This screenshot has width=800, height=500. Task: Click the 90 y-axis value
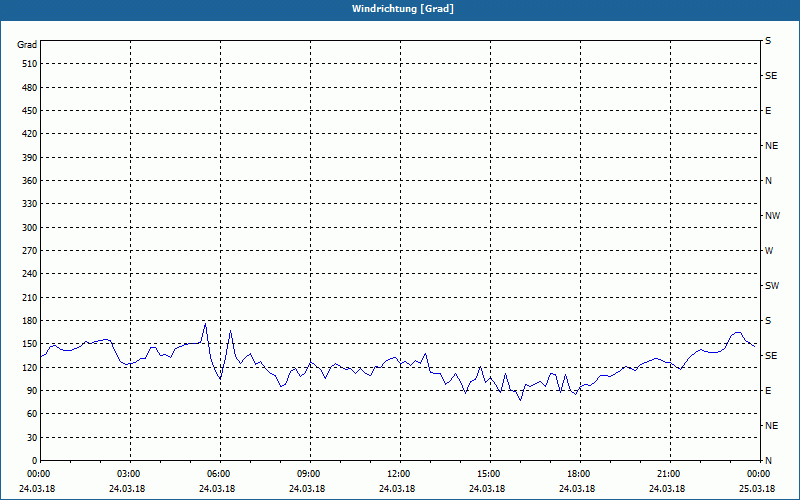pos(32,391)
